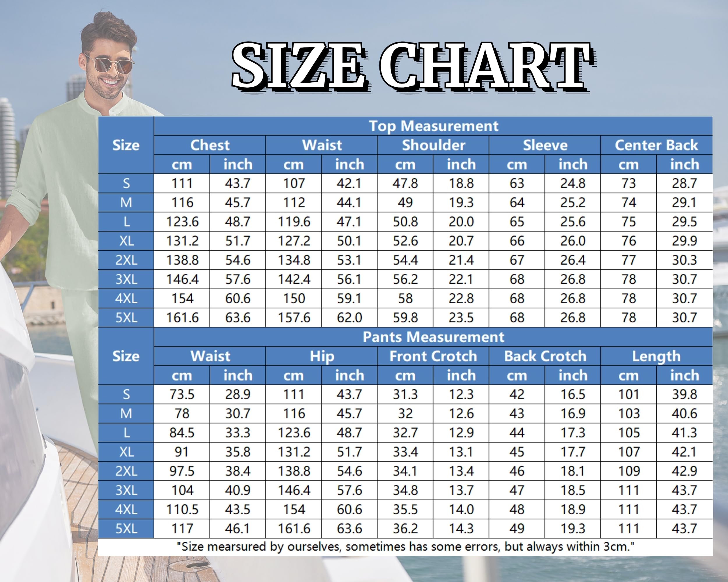Click the Pants Measurement header
728x582 pixels.
tap(433, 337)
